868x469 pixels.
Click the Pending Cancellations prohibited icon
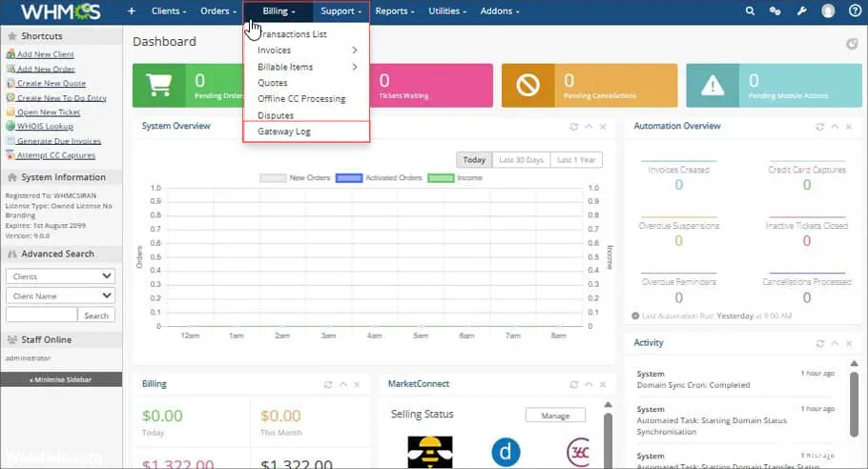528,85
